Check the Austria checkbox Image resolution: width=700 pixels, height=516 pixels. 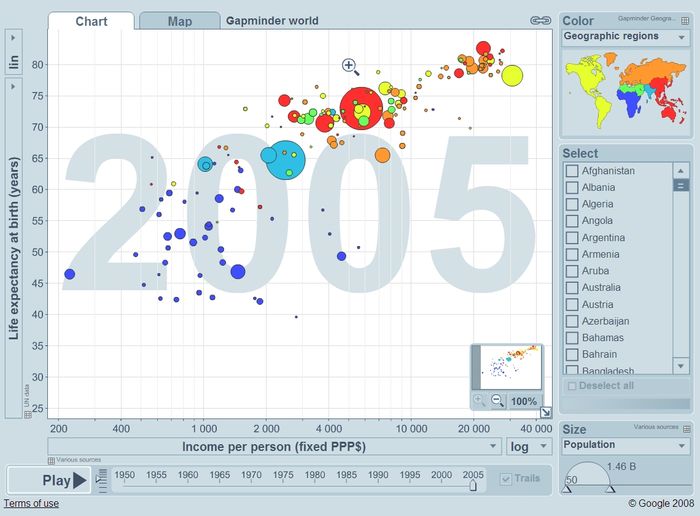[571, 304]
